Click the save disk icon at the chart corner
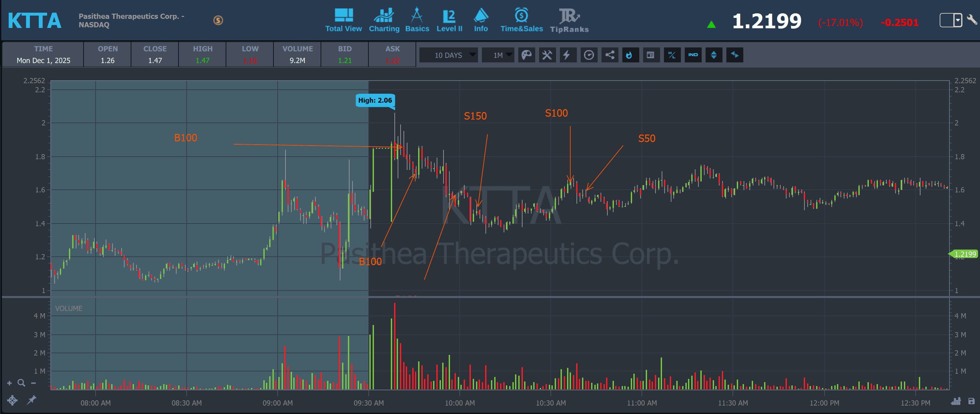This screenshot has height=414, width=980. 971,401
